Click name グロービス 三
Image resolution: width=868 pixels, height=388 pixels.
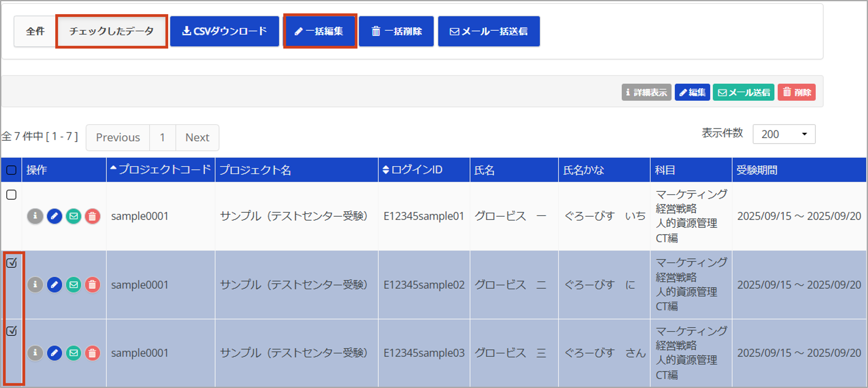(x=510, y=353)
